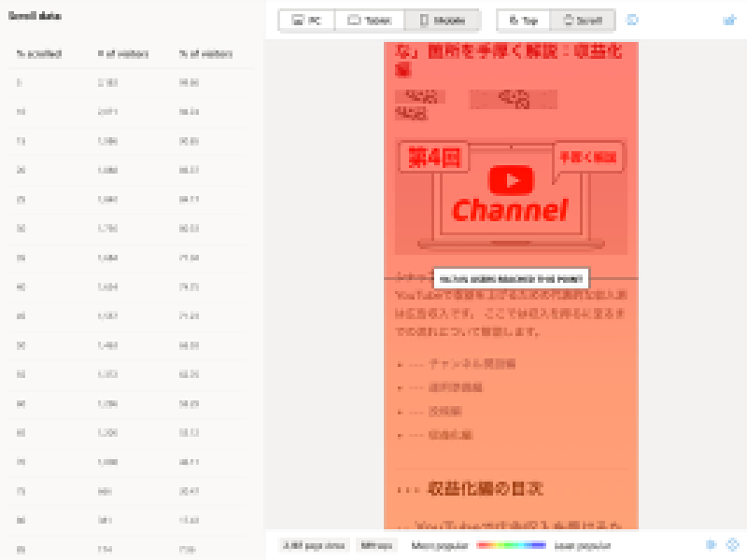Click the '% of visitors' column header

click(205, 54)
